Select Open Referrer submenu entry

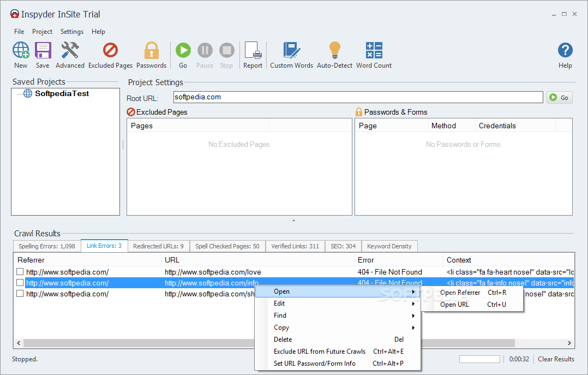(x=472, y=293)
